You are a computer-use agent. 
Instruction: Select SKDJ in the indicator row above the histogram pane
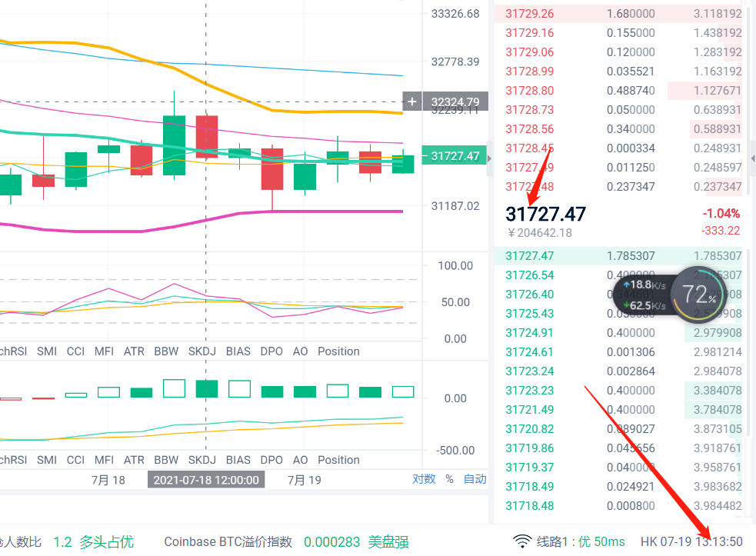pos(202,351)
